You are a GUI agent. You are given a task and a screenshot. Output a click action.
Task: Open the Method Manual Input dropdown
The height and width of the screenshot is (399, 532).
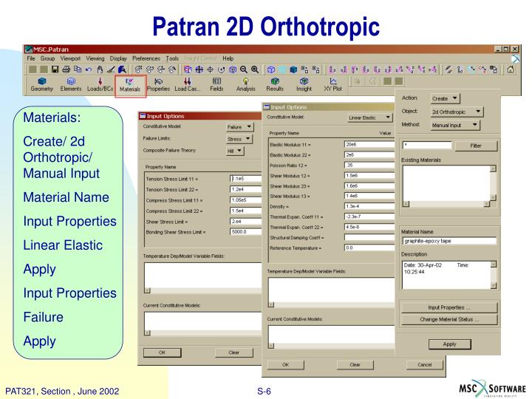(455, 125)
